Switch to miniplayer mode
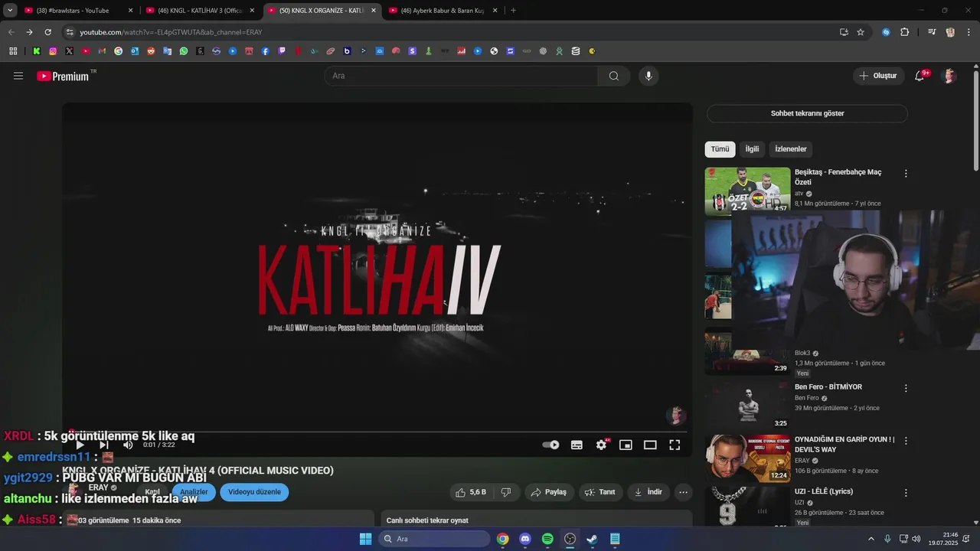 (x=626, y=445)
